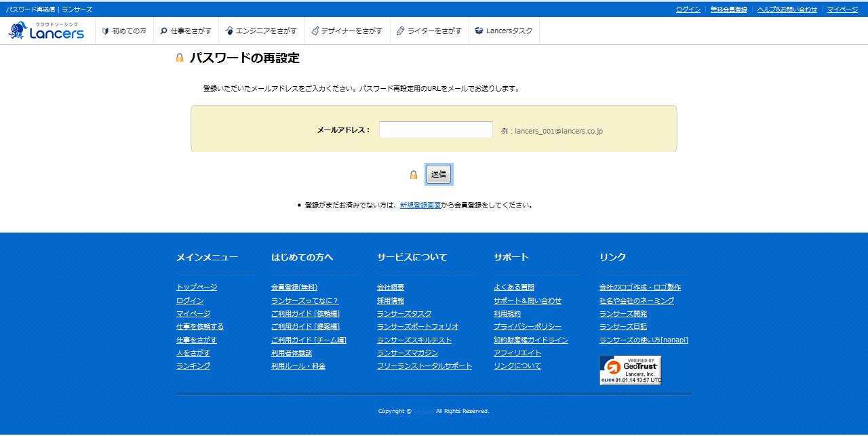The image size is (868, 436).
Task: Click the 送信 submit button
Action: click(x=439, y=174)
